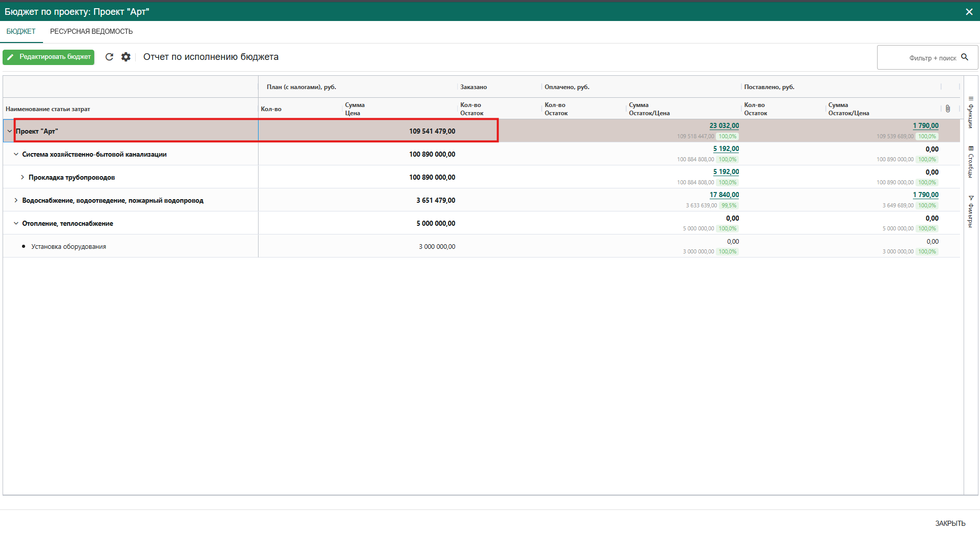Image resolution: width=980 pixels, height=533 pixels.
Task: Collapse Система хозяйственно-бытовой канализации row
Action: click(16, 154)
